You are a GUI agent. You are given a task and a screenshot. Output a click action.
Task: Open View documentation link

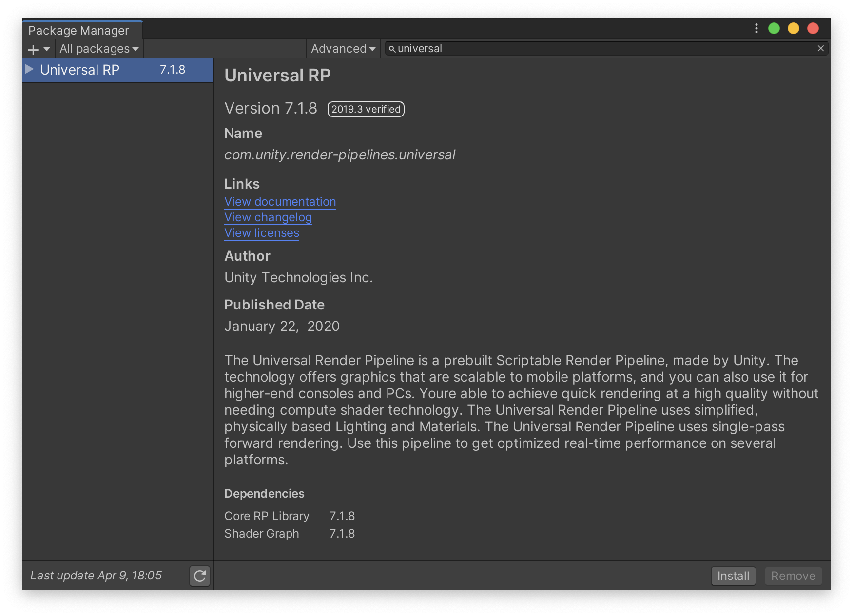280,202
